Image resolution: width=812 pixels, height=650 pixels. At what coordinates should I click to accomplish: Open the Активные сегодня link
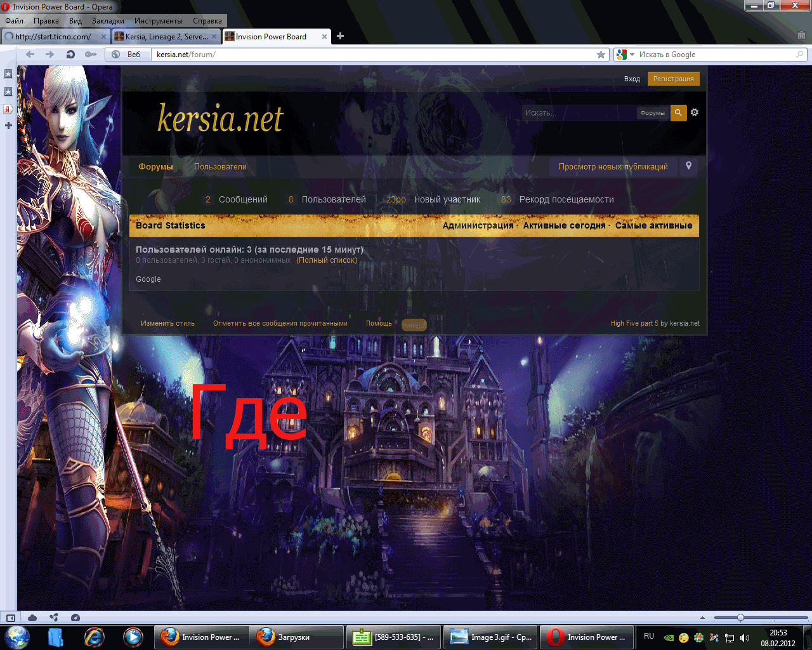tap(564, 225)
